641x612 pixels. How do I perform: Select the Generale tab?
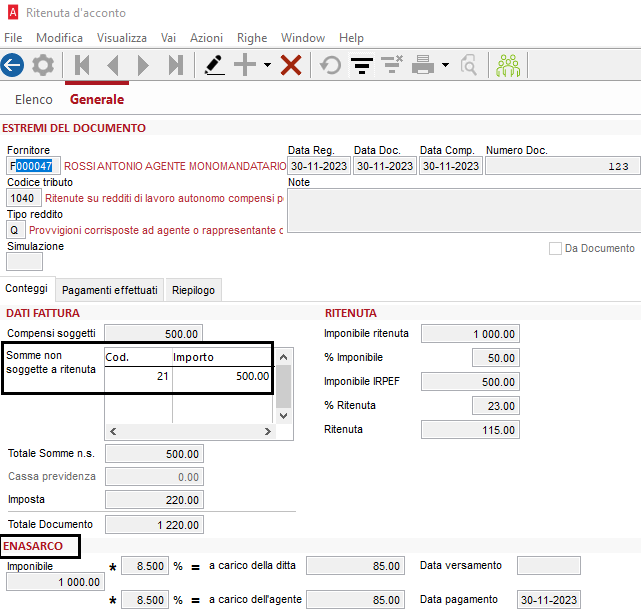tap(97, 99)
